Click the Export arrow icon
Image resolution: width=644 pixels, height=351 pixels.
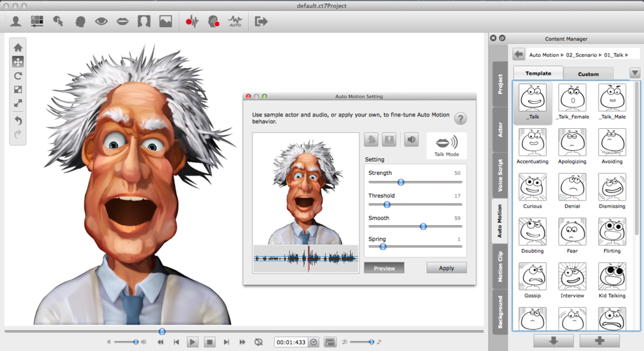tap(261, 21)
